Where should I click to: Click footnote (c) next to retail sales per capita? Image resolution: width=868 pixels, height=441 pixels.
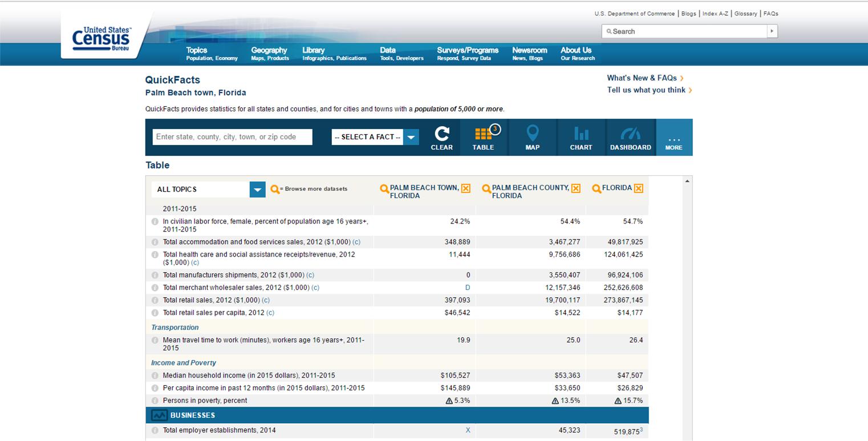pos(270,313)
